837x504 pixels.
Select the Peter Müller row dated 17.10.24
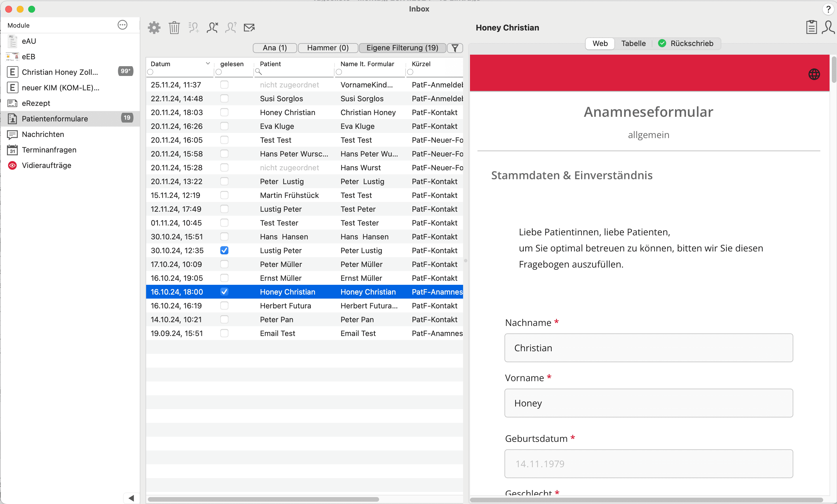(x=304, y=264)
